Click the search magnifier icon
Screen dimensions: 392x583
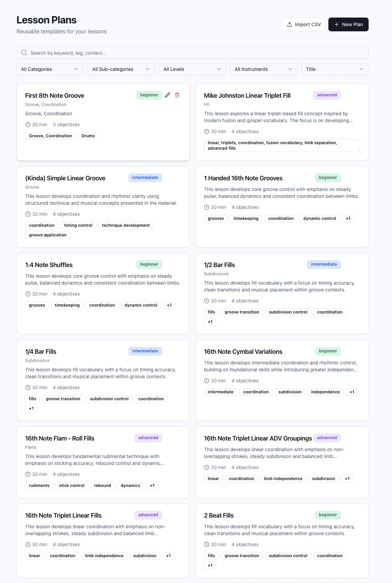[24, 53]
